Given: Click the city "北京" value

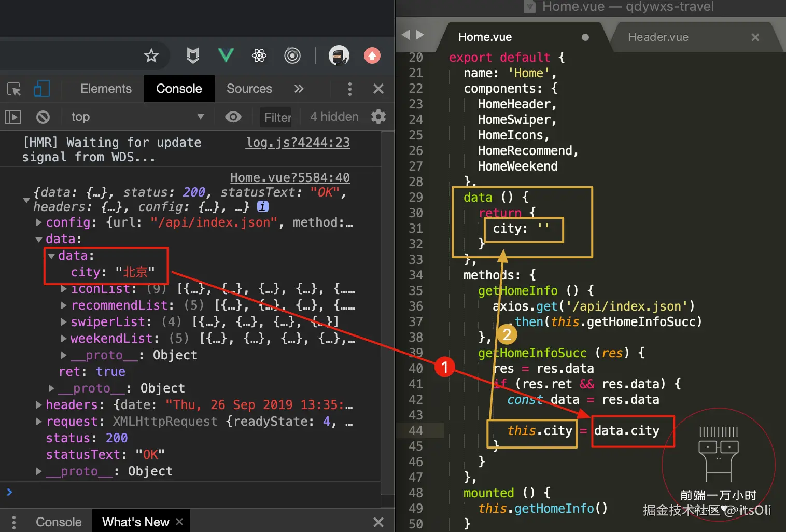Looking at the screenshot, I should [135, 272].
